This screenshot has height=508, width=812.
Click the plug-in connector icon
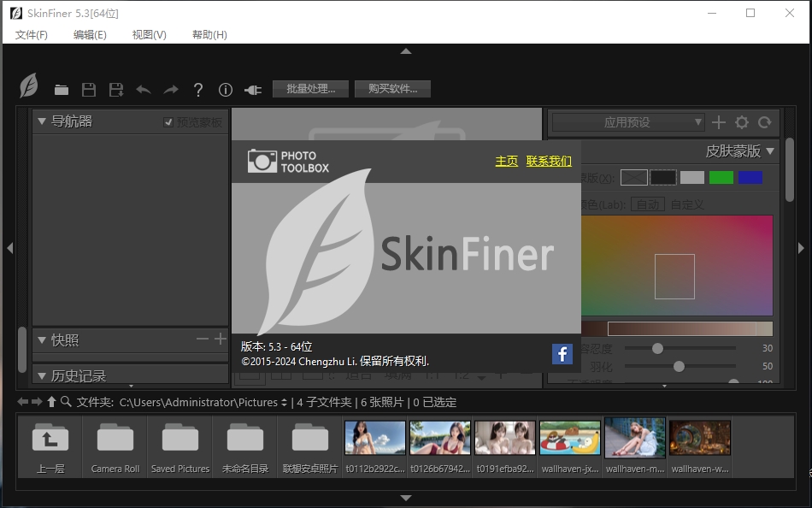click(x=252, y=90)
